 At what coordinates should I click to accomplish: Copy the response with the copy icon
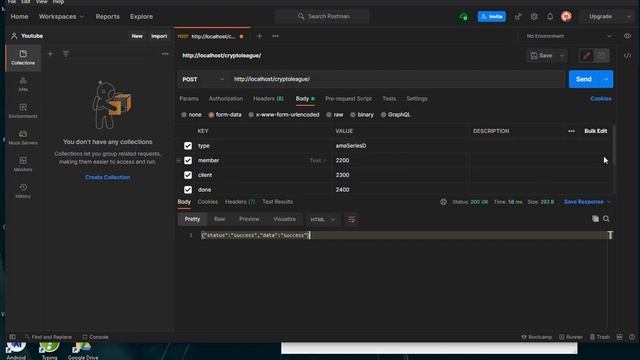click(595, 219)
